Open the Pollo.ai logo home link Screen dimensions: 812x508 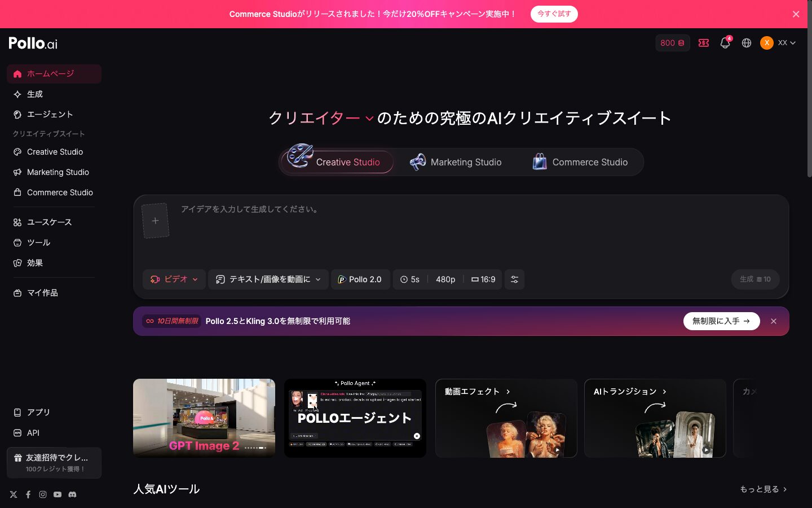33,43
